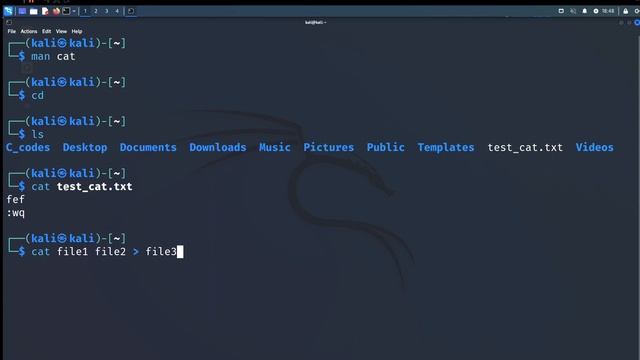This screenshot has width=640, height=360.
Task: Click 'test_cat.txt' in ls output
Action: (x=525, y=147)
